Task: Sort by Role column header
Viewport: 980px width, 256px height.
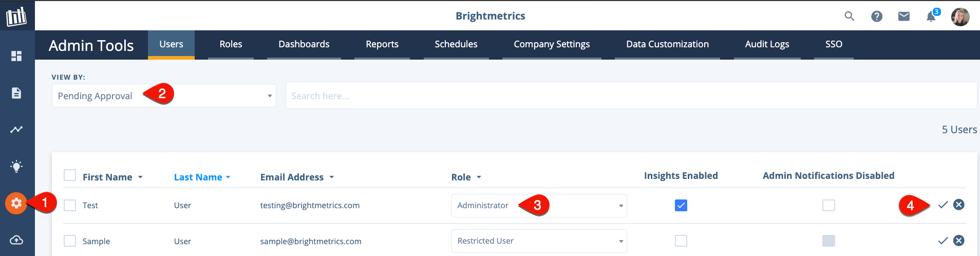Action: pyautogui.click(x=466, y=177)
